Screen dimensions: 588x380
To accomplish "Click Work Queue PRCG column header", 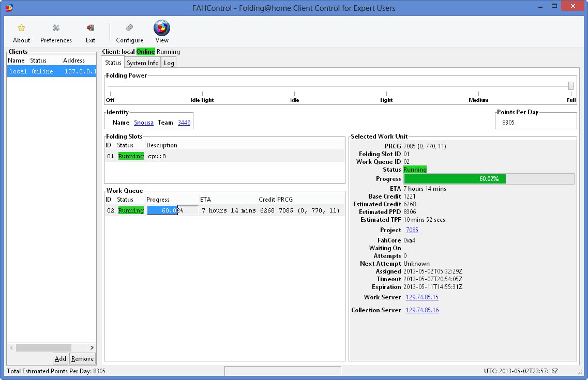I will pos(285,200).
